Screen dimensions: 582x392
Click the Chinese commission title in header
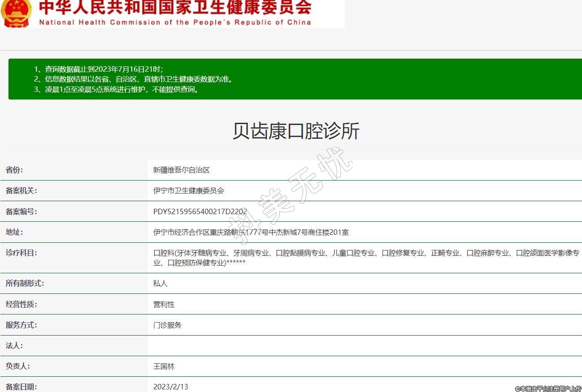[x=175, y=8]
